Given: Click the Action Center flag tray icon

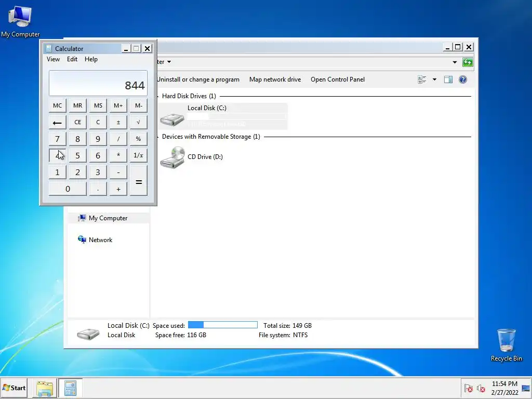Looking at the screenshot, I should (468, 388).
